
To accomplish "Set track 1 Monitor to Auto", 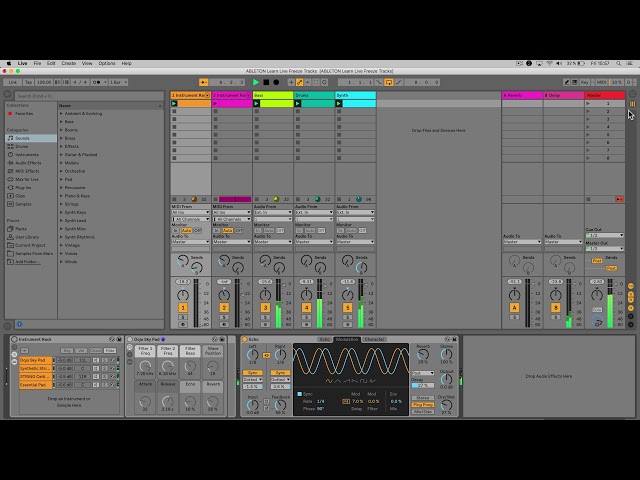I will [x=187, y=231].
